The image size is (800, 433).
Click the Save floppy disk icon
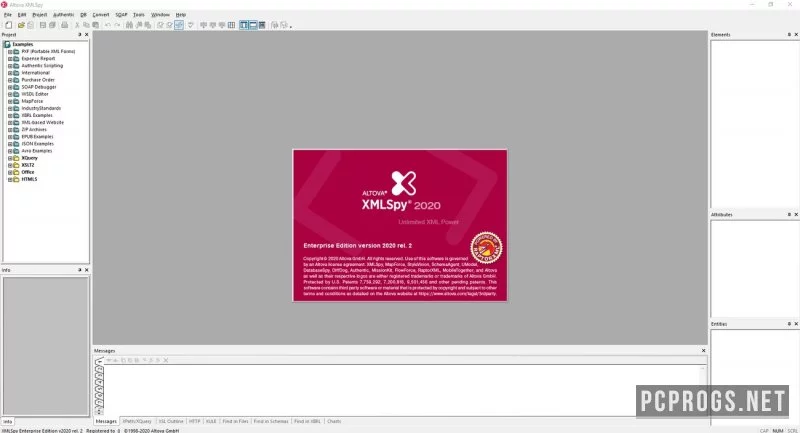(43, 25)
